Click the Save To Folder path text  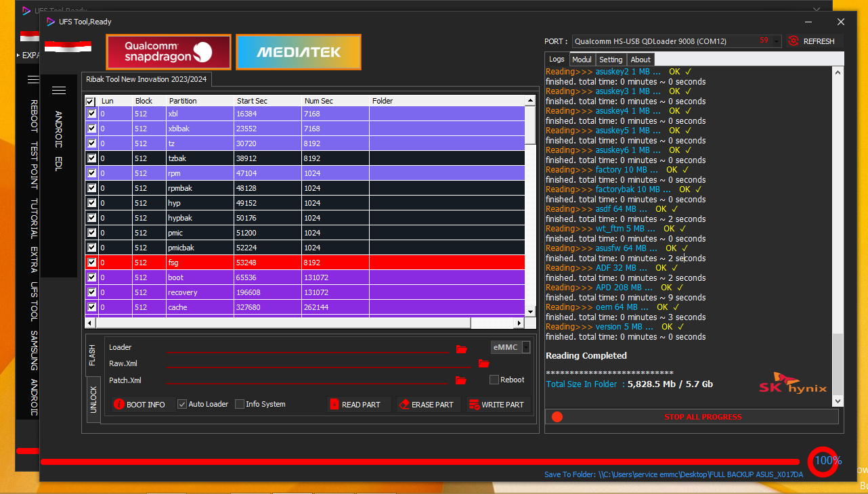(674, 474)
